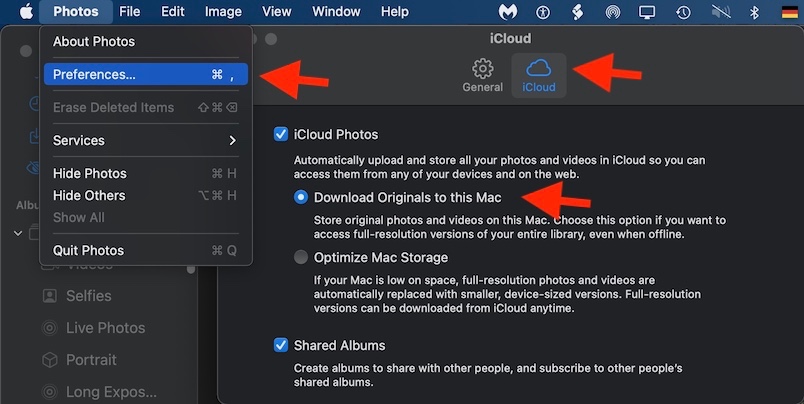Click the Malwarebytes menu bar icon

click(x=508, y=12)
